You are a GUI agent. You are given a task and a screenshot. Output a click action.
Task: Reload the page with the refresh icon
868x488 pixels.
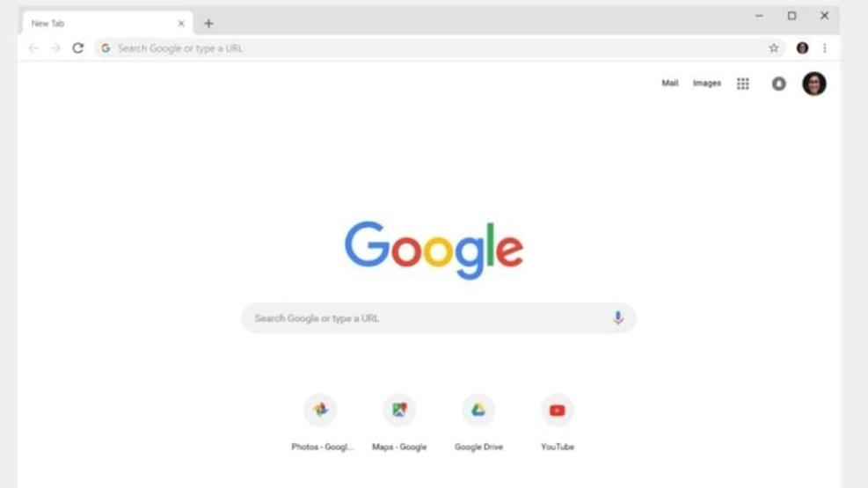click(x=78, y=48)
